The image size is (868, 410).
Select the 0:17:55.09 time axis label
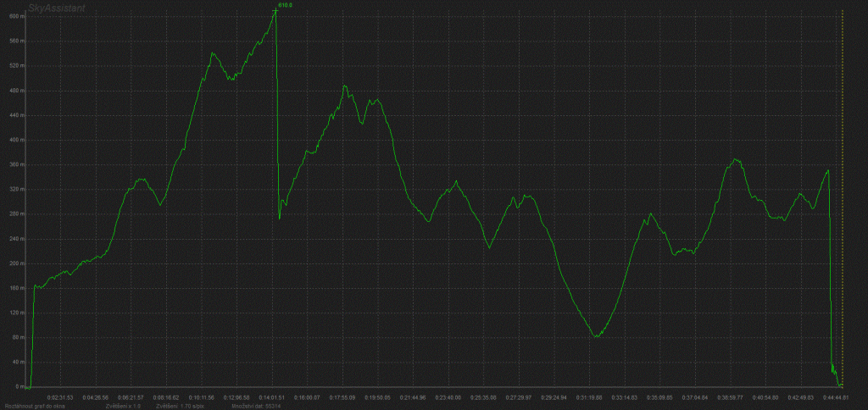click(342, 396)
